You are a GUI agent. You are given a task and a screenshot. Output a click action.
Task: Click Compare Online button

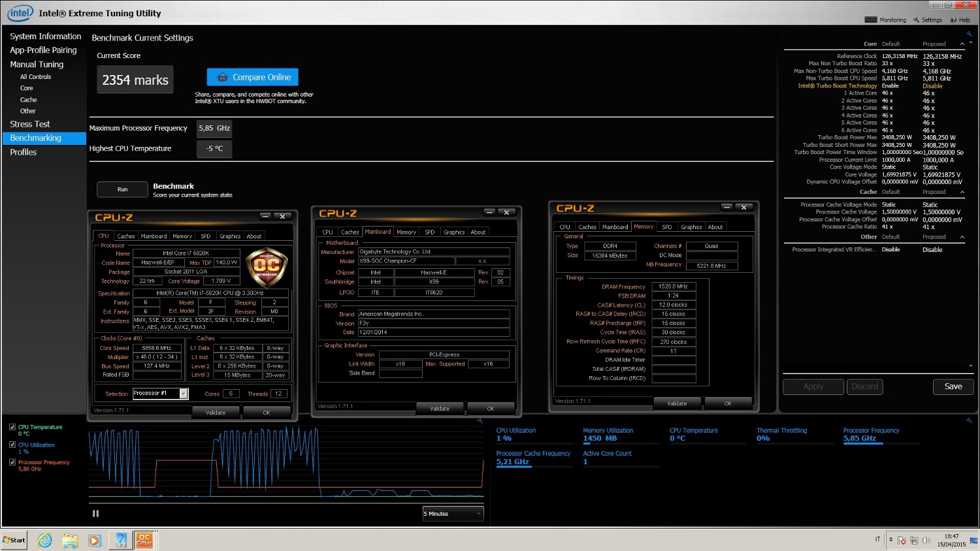tap(253, 77)
